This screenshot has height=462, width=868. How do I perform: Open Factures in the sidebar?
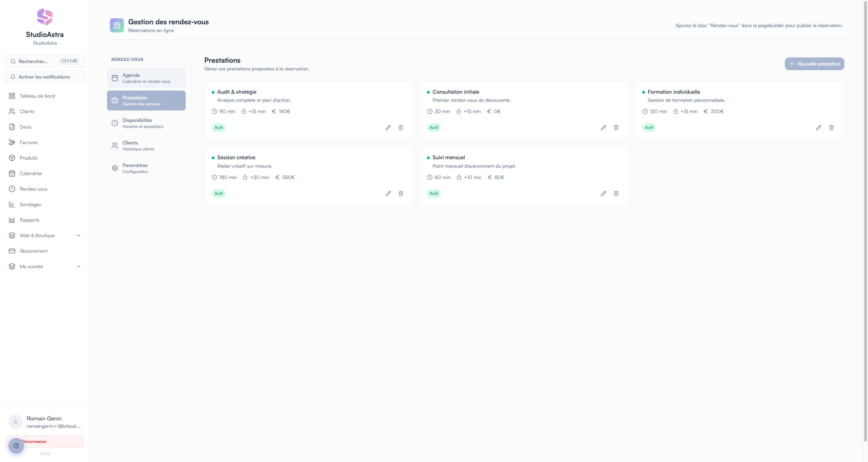click(29, 142)
